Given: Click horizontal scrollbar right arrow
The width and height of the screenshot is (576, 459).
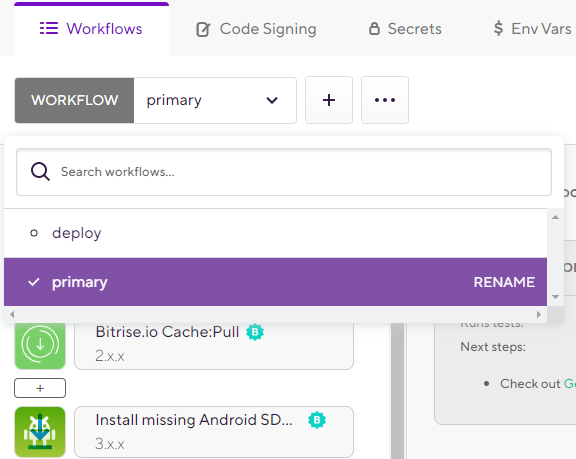Looking at the screenshot, I should point(539,314).
